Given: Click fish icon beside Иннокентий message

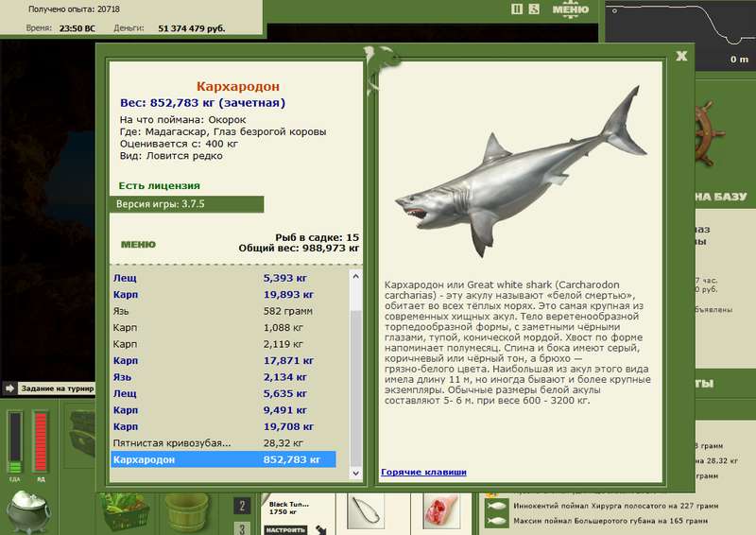Looking at the screenshot, I should point(497,506).
